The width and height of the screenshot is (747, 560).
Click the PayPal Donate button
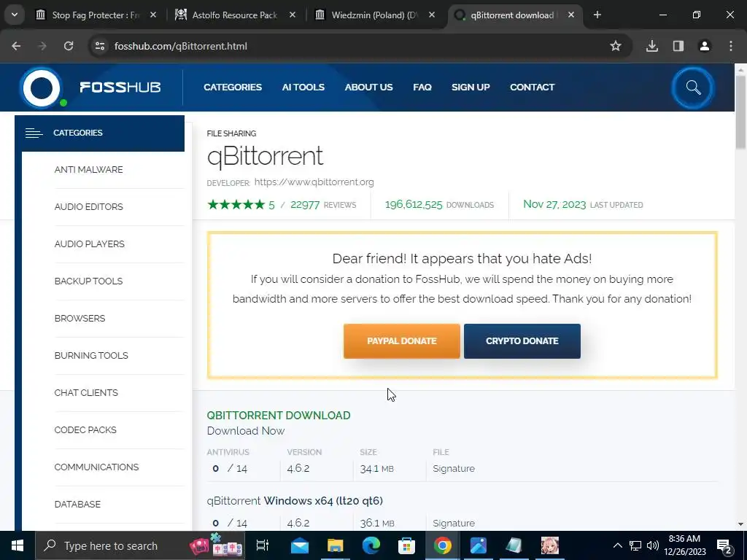[402, 341]
